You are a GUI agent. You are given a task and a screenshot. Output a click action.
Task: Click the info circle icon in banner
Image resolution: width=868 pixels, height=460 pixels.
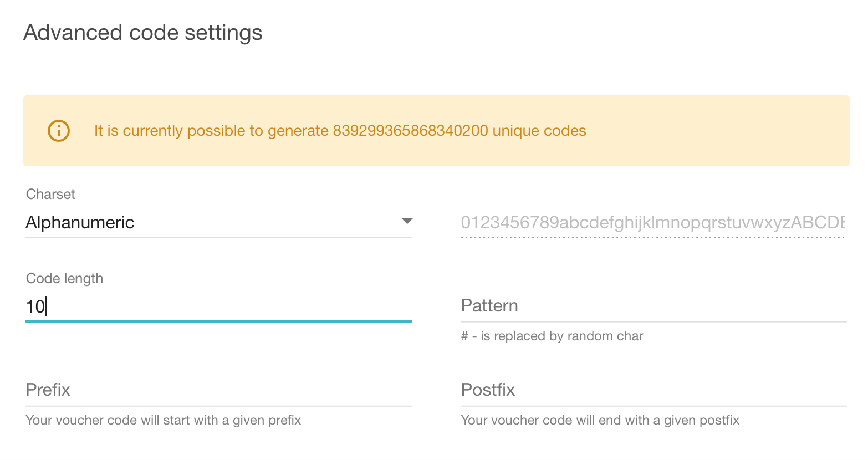(59, 131)
